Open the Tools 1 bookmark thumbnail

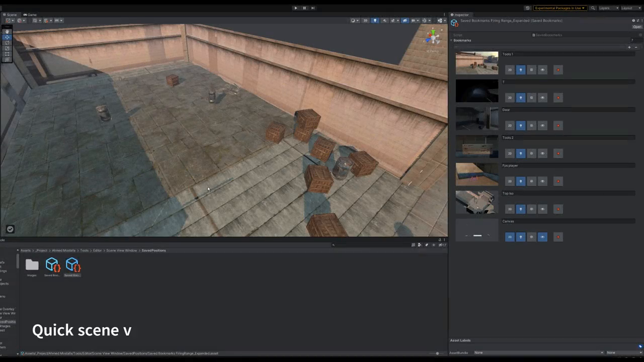477,63
